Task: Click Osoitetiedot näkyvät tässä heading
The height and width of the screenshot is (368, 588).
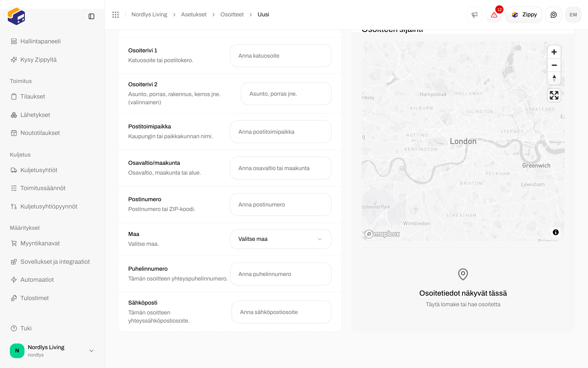Action: pyautogui.click(x=463, y=293)
